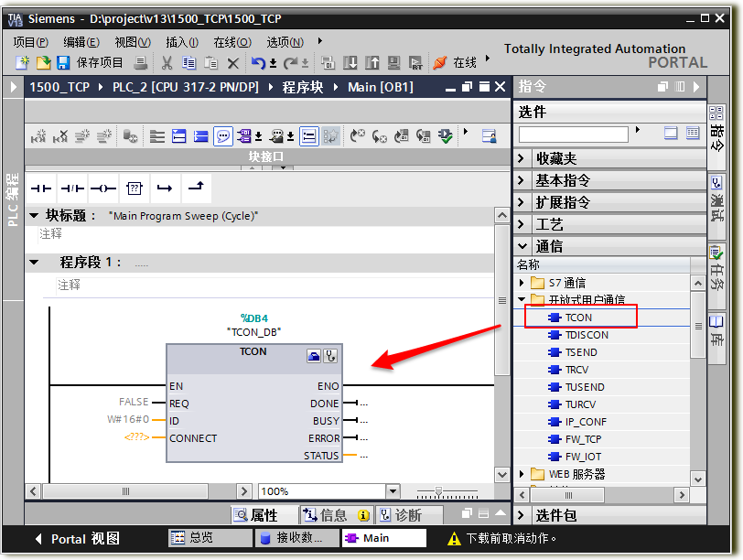Switch to the 信息 info tab
The height and width of the screenshot is (560, 743).
click(x=337, y=515)
